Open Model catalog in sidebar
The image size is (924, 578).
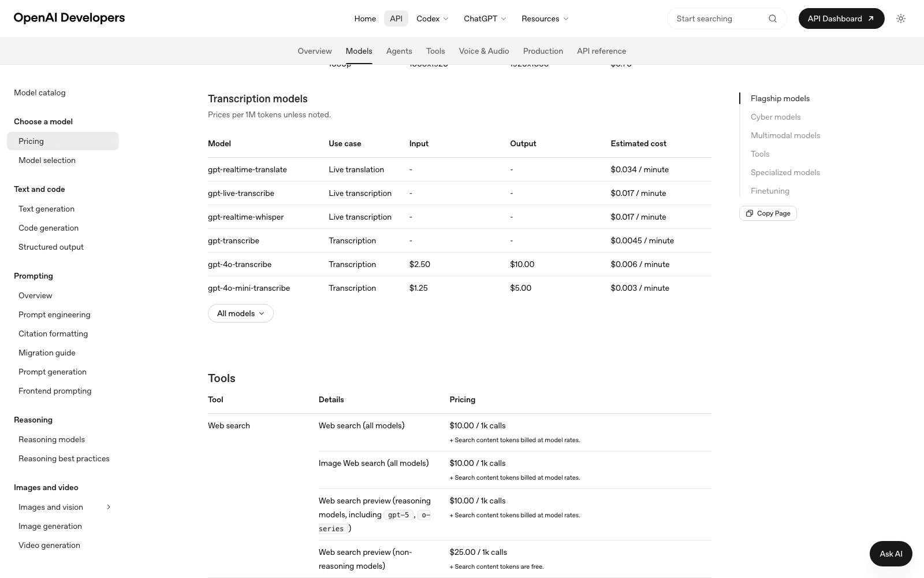[x=40, y=92]
